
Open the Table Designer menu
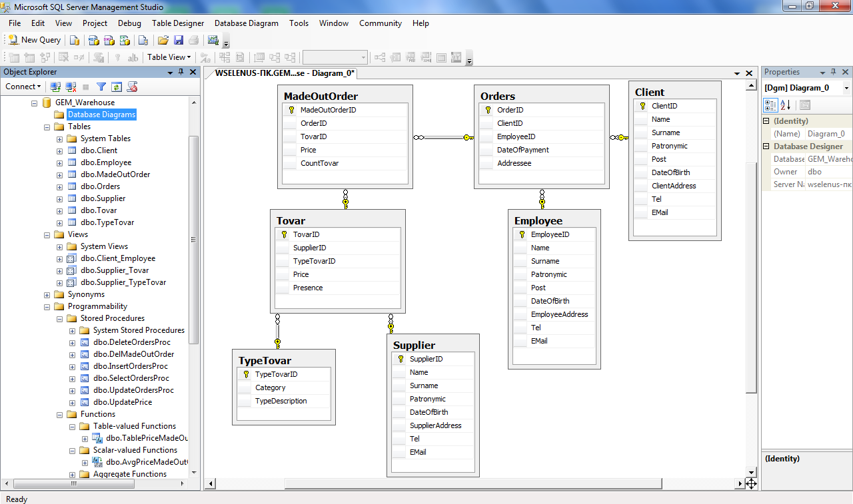(178, 23)
